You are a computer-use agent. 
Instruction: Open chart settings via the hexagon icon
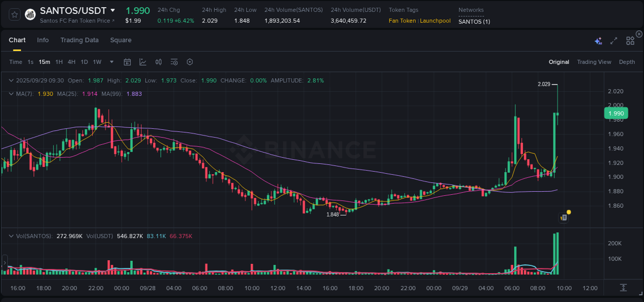pos(190,62)
